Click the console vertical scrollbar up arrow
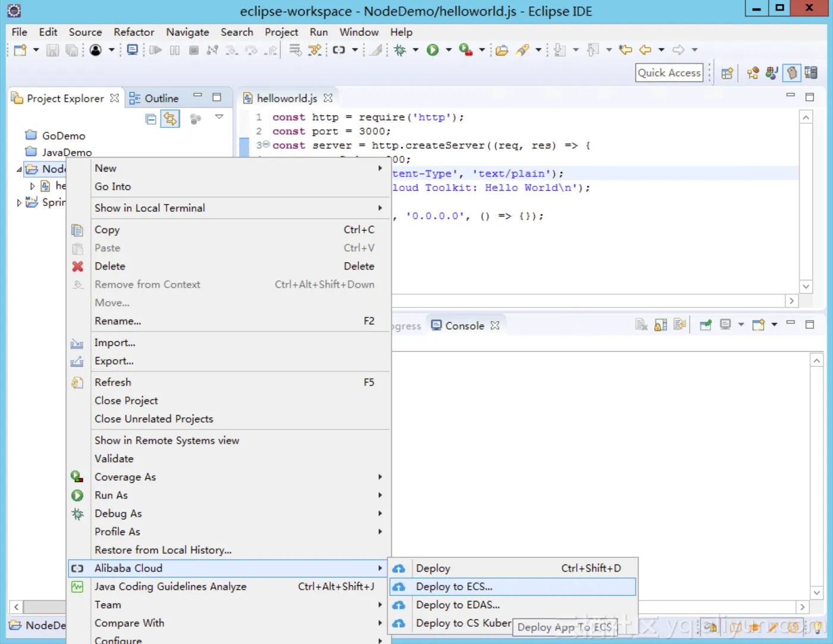833x644 pixels. point(816,360)
